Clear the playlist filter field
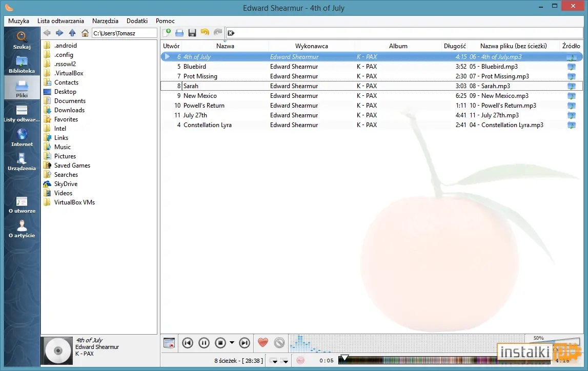The width and height of the screenshot is (588, 371). (231, 33)
